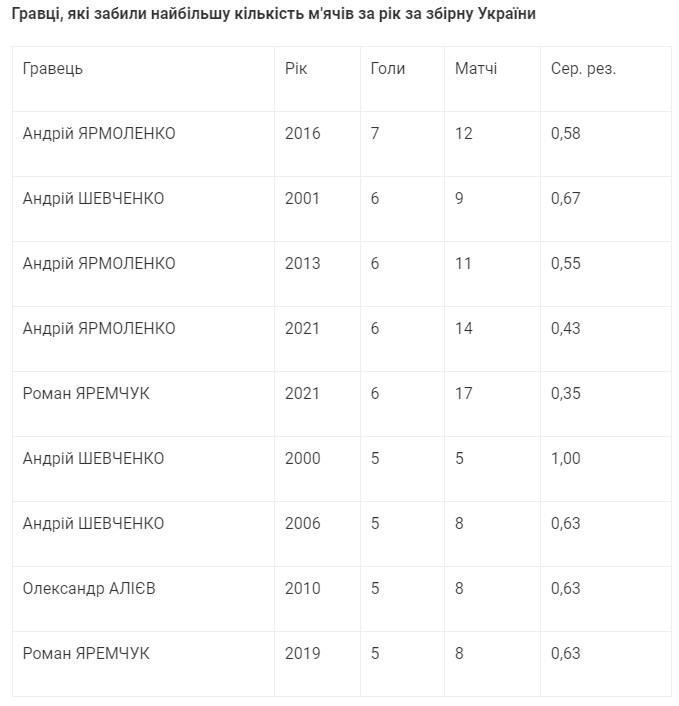Click the 2006 year cell
The width and height of the screenshot is (679, 706).
(x=303, y=523)
